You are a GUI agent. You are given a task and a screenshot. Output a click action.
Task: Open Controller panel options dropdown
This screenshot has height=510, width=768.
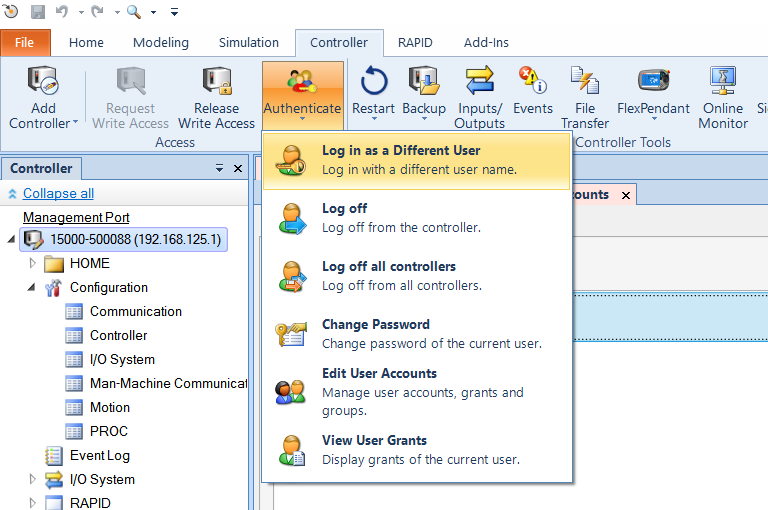tap(219, 169)
